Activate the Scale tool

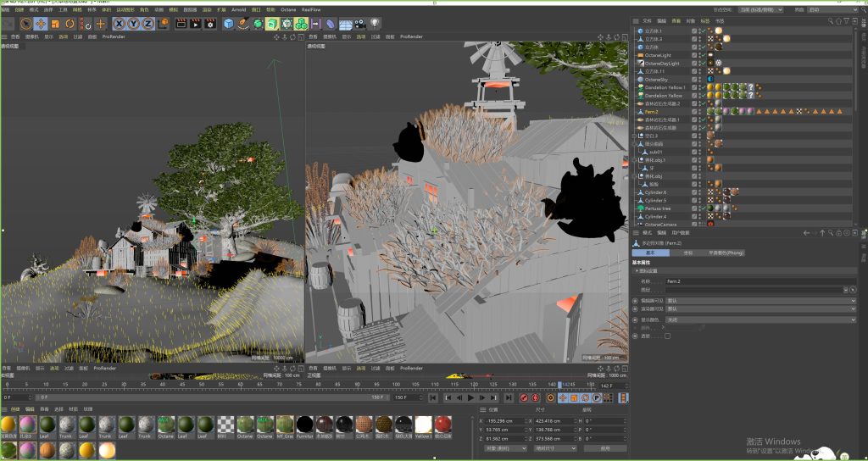click(55, 24)
